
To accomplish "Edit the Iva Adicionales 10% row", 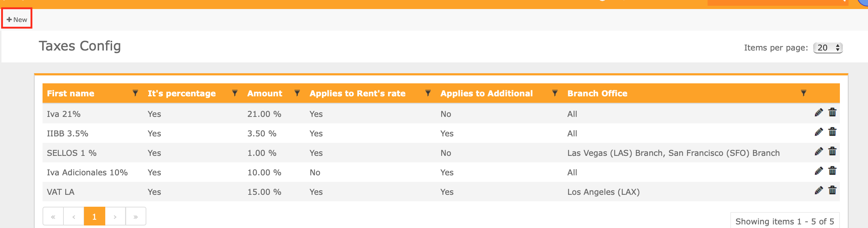I will tap(819, 171).
